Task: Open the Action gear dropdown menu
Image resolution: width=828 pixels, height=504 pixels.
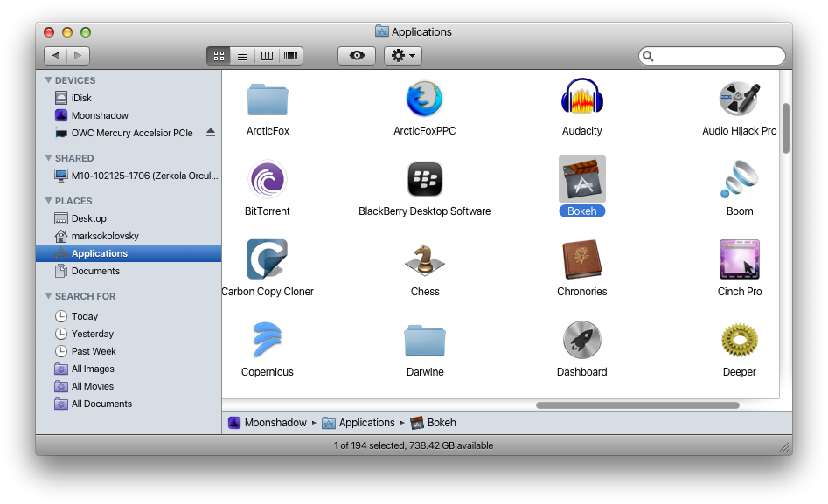Action: pyautogui.click(x=403, y=56)
